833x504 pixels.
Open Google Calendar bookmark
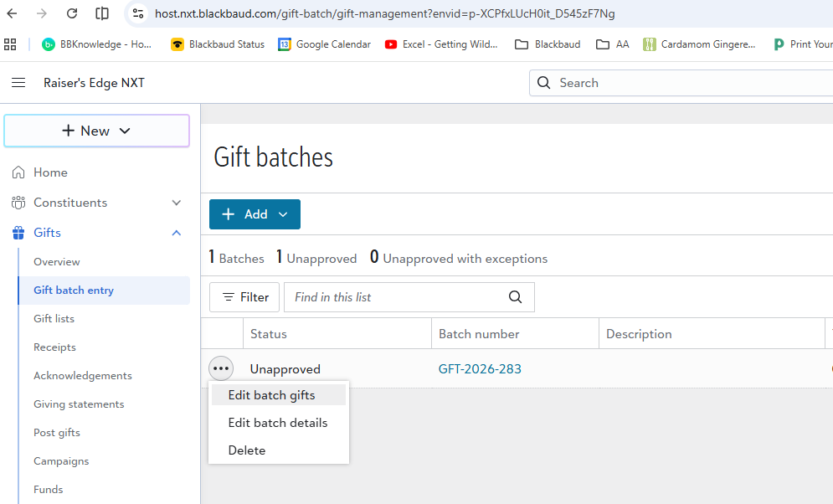[325, 44]
